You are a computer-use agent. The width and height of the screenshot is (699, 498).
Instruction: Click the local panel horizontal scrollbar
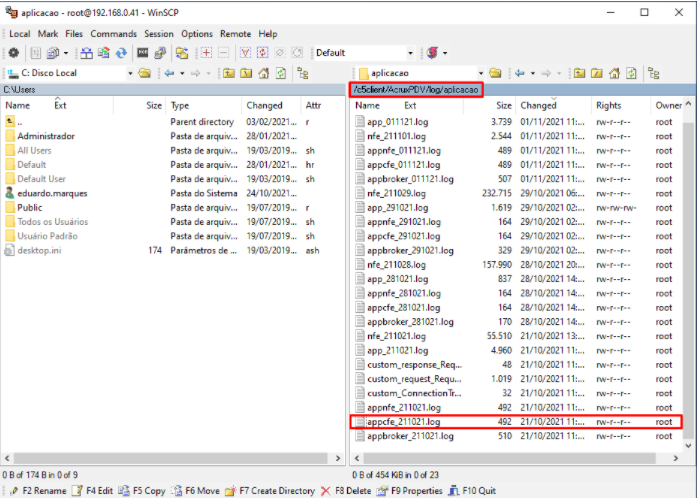(x=172, y=458)
